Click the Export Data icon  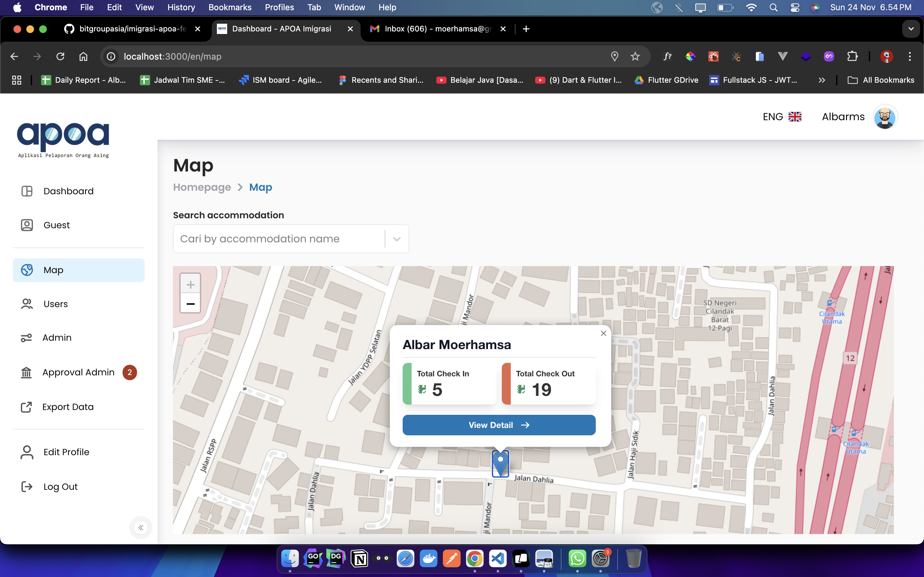coord(26,407)
